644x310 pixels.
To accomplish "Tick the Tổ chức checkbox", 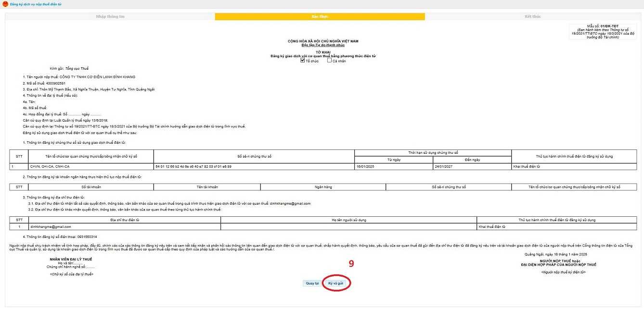I will click(303, 61).
